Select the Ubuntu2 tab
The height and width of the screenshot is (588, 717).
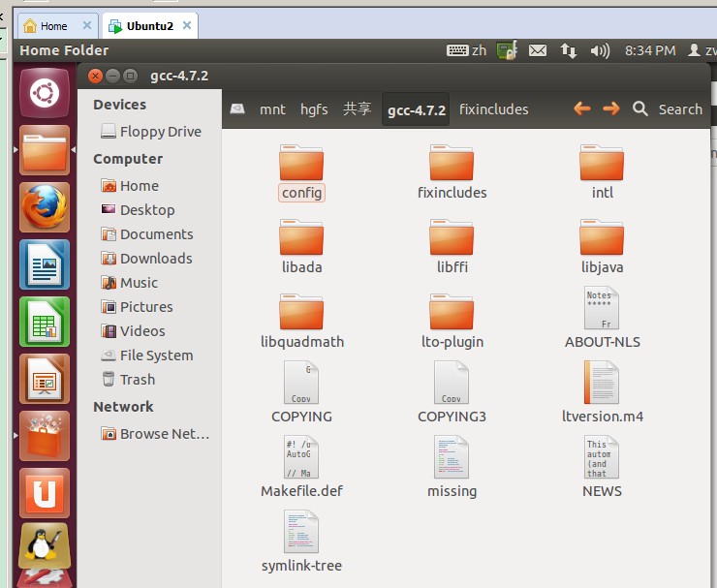148,26
